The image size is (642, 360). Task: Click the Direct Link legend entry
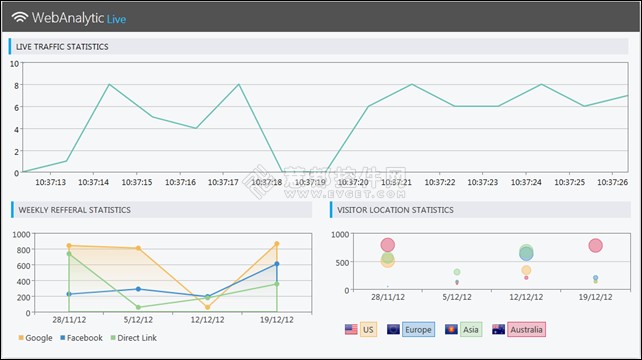(x=133, y=338)
